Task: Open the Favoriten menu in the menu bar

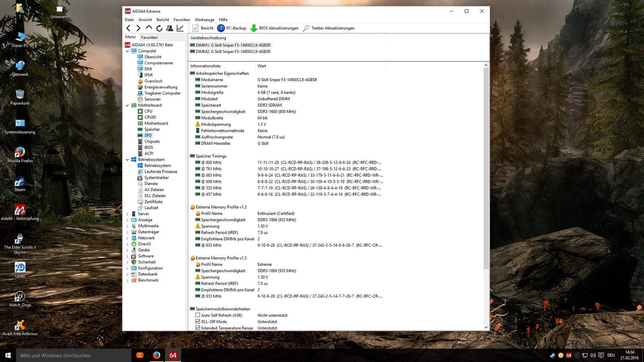Action: [182, 20]
